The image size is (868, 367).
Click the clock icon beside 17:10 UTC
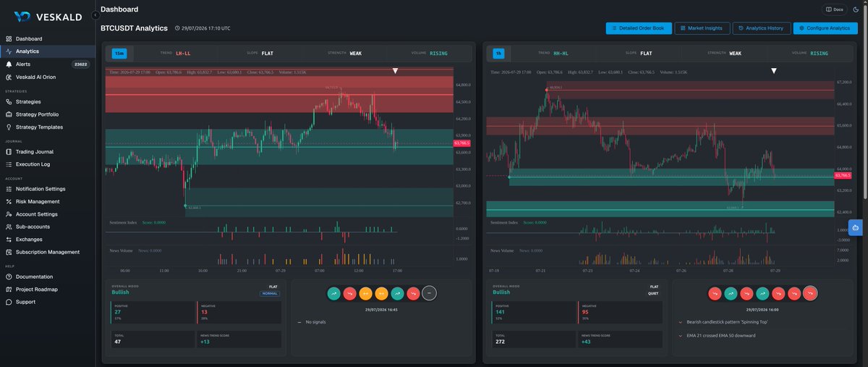tap(178, 28)
